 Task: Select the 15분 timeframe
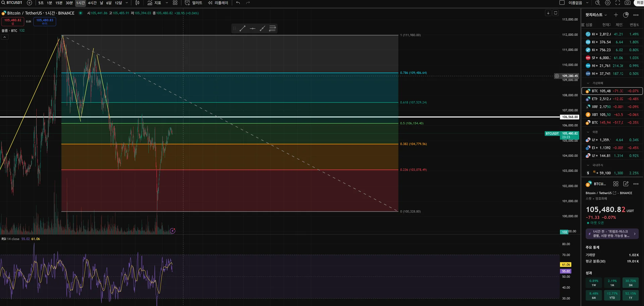coord(59,3)
